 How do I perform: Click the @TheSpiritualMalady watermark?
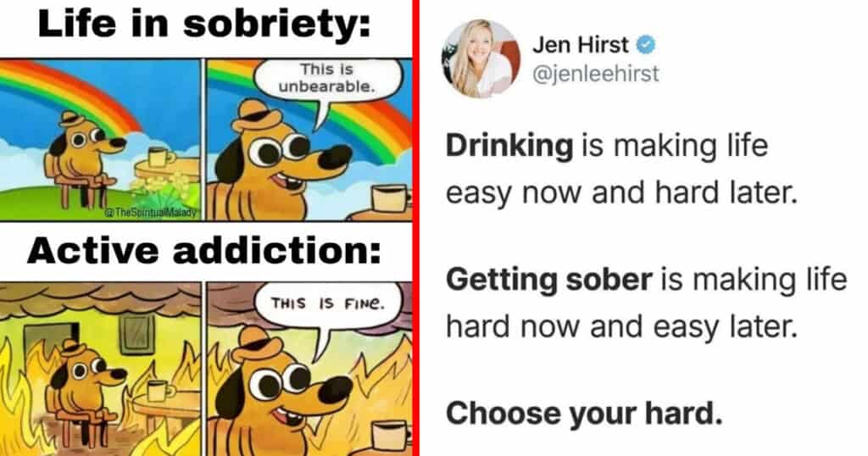tap(154, 214)
